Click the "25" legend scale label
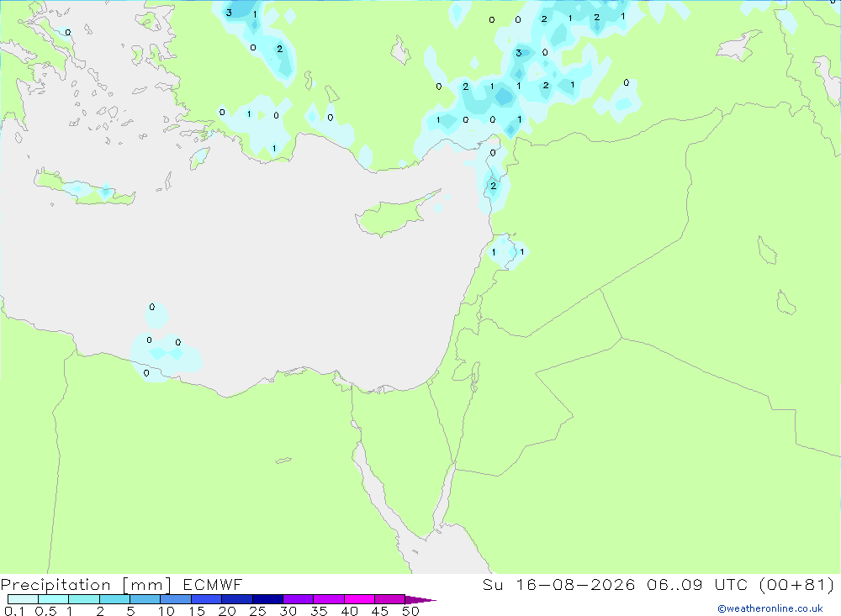Screen dimensions: 841x616 point(258,611)
